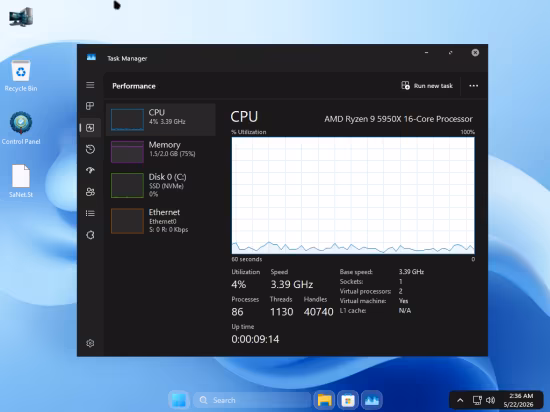Viewport: 550px width, 412px height.
Task: Click the 40740 handles count
Action: point(318,312)
